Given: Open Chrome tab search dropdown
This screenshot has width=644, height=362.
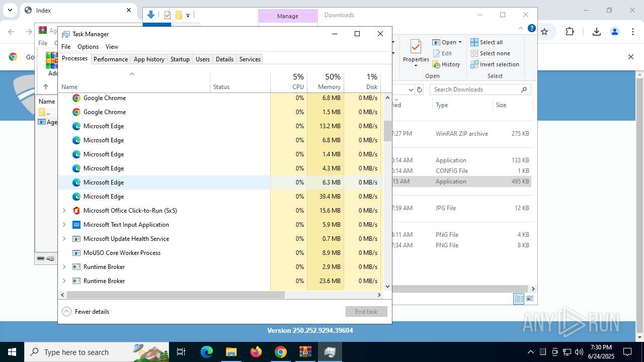Looking at the screenshot, I should (x=10, y=10).
